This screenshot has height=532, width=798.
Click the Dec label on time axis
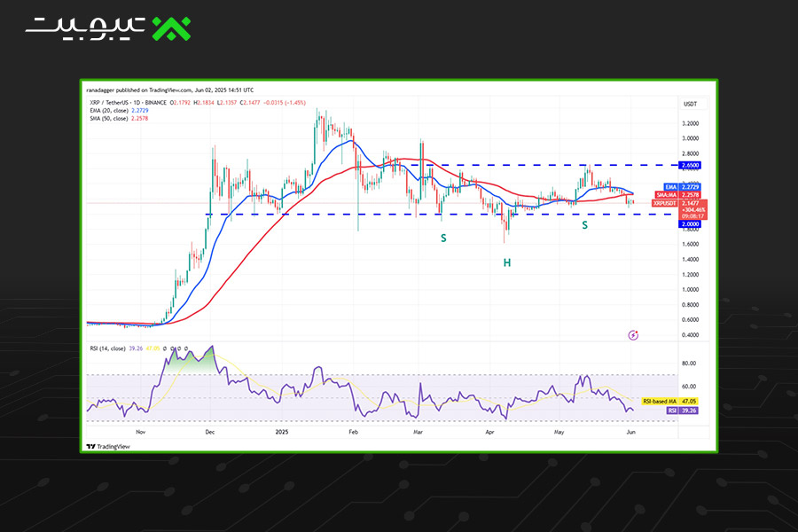209,432
